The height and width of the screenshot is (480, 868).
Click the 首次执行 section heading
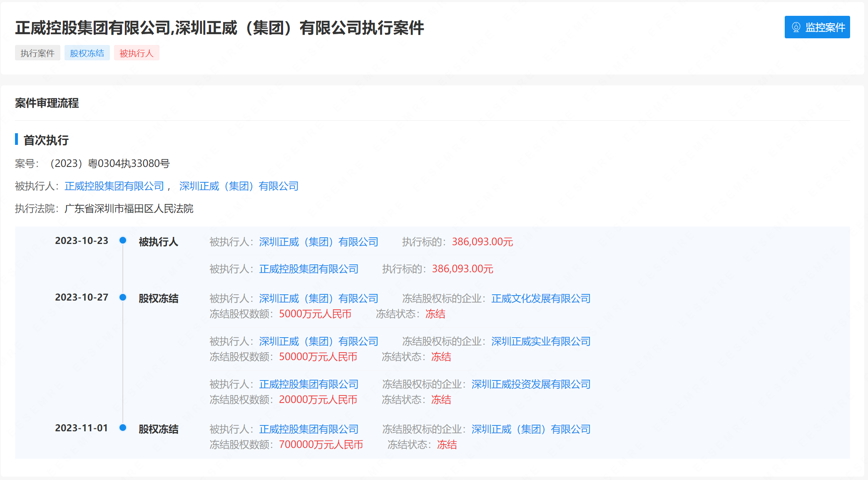(46, 140)
